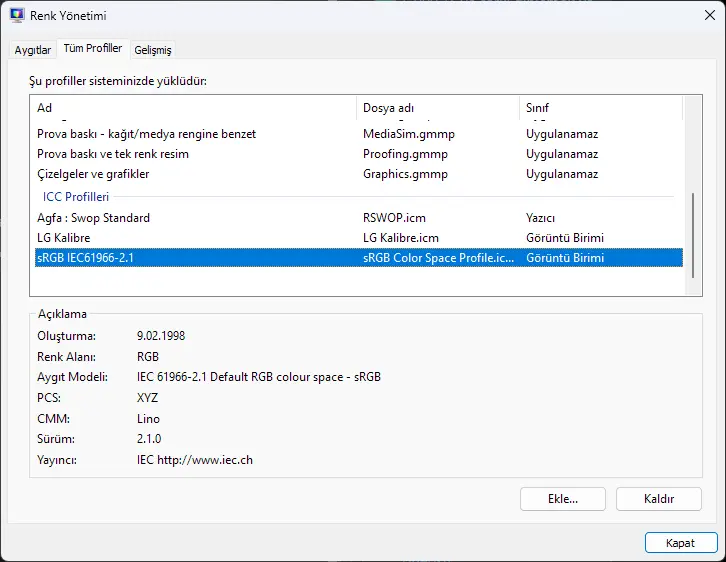Viewport: 726px width, 562px height.
Task: Click the Graphics.gmmp file name cell
Action: click(x=405, y=174)
